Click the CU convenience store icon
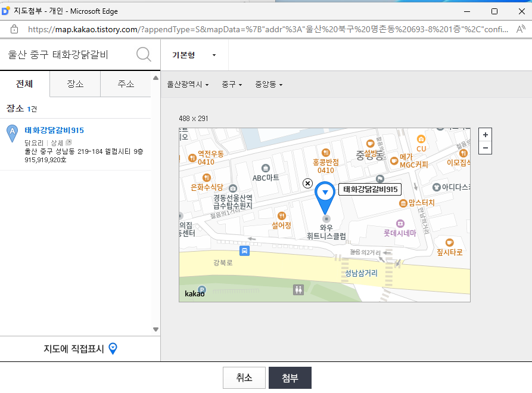Image resolution: width=532 pixels, height=393 pixels. tap(421, 139)
